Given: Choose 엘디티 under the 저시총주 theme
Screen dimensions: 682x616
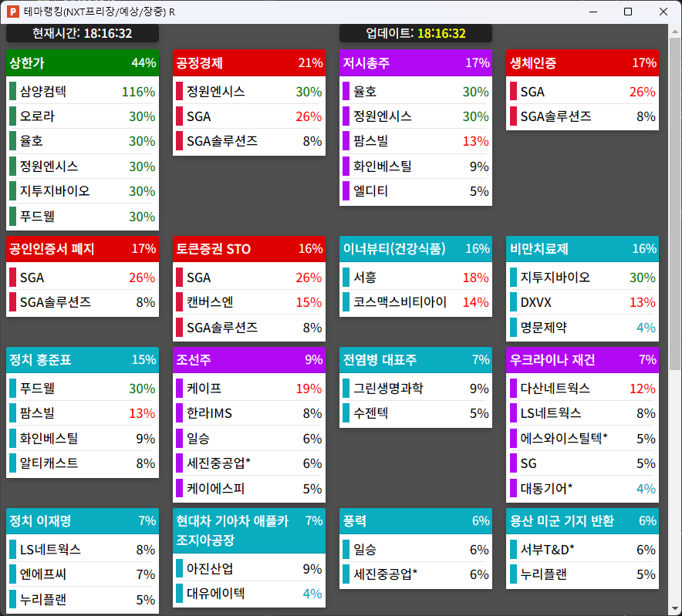Looking at the screenshot, I should point(416,191).
